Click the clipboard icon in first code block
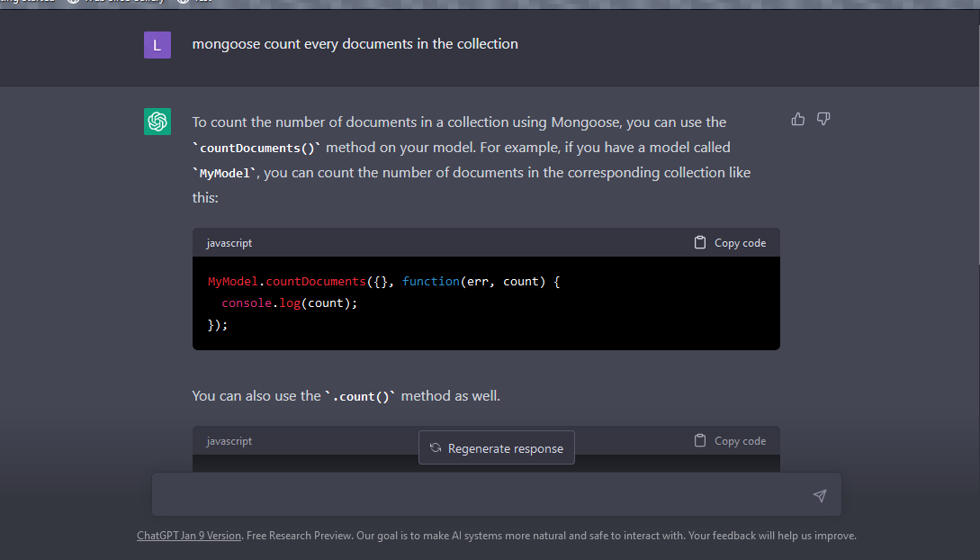Viewport: 980px width, 560px height. pyautogui.click(x=700, y=242)
